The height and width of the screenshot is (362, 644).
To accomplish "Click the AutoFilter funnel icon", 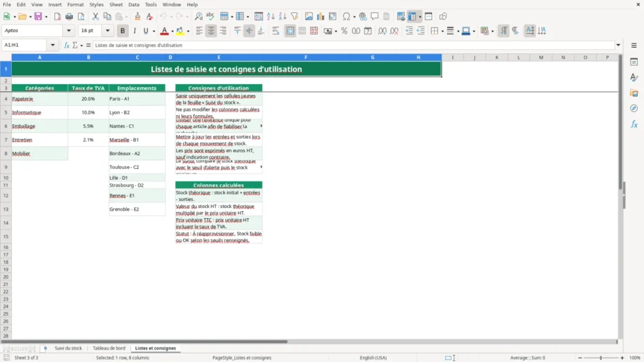I will pyautogui.click(x=294, y=16).
